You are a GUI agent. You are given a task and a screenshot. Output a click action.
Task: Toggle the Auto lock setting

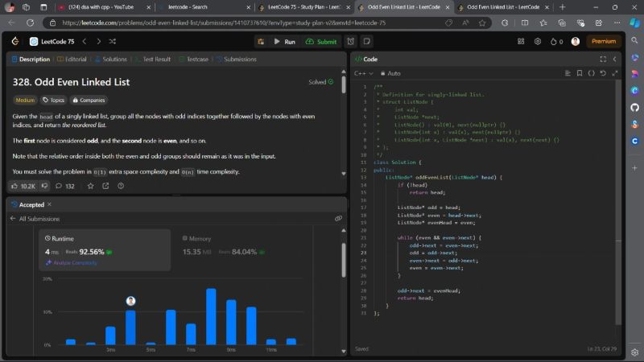[x=390, y=73]
